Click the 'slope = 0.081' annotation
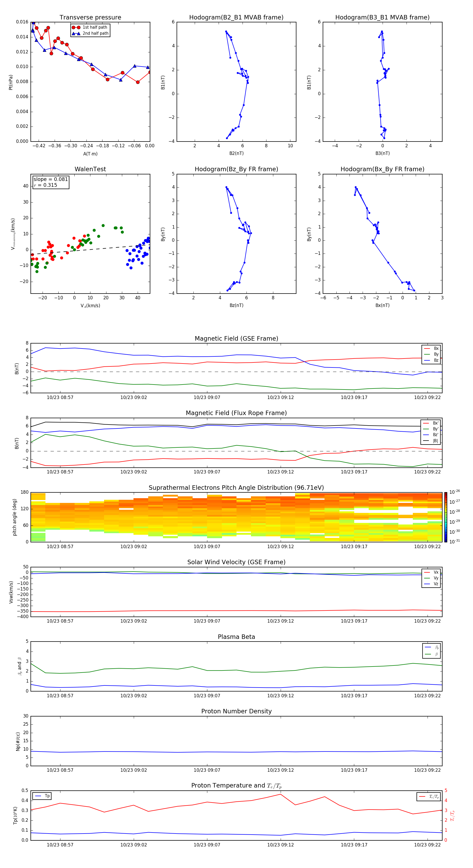 click(x=50, y=179)
